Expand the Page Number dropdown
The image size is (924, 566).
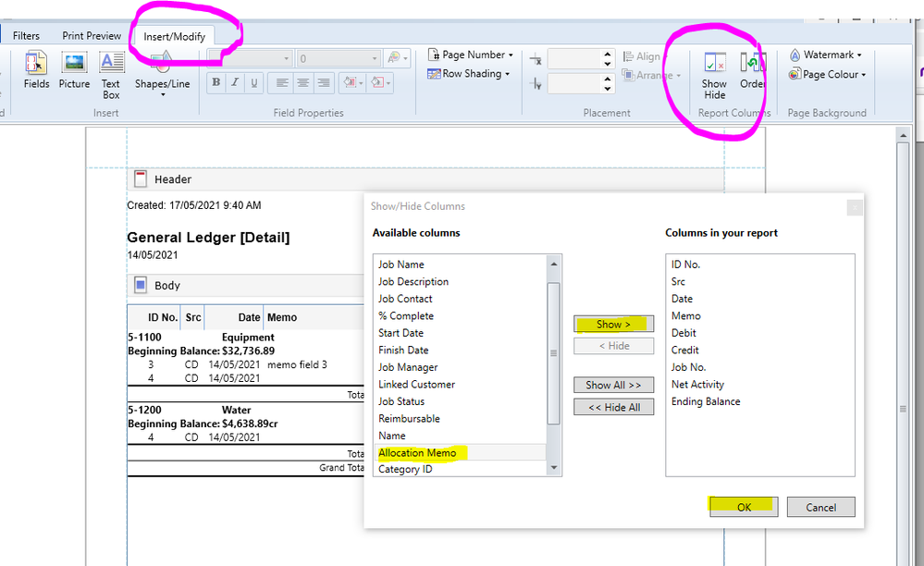[471, 55]
